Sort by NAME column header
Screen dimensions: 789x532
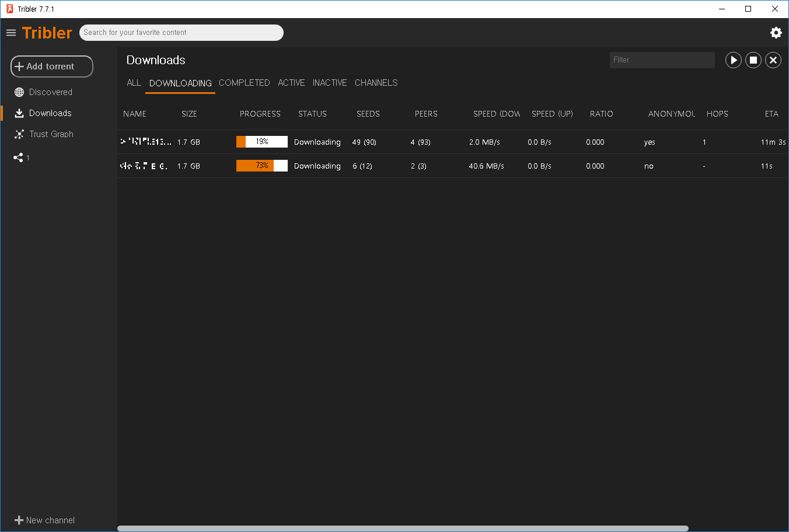pos(135,114)
